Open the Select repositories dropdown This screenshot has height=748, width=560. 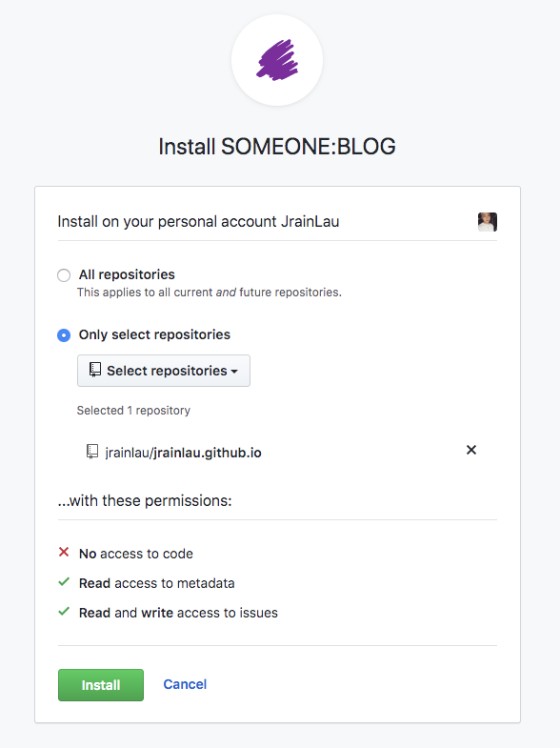coord(164,371)
